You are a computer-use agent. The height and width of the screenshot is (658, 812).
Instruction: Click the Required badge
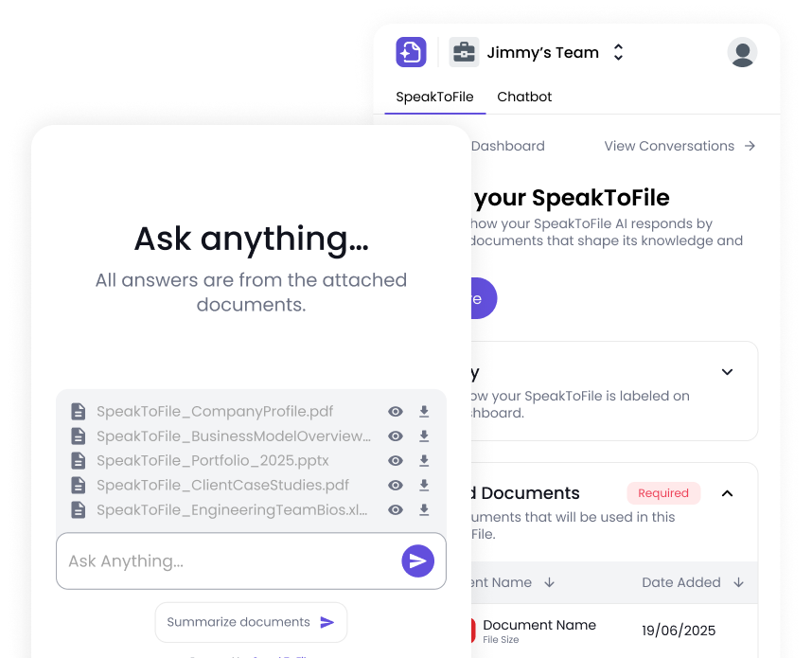(x=663, y=493)
